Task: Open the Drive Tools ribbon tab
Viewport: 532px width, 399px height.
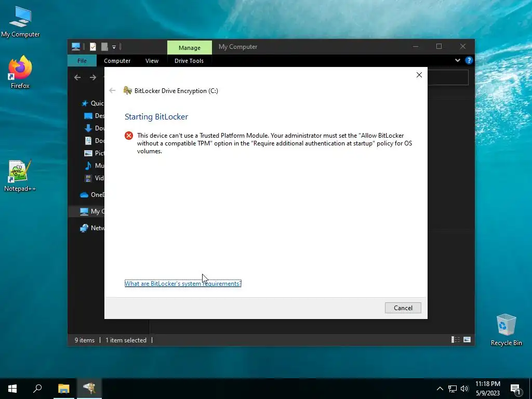Action: (189, 61)
